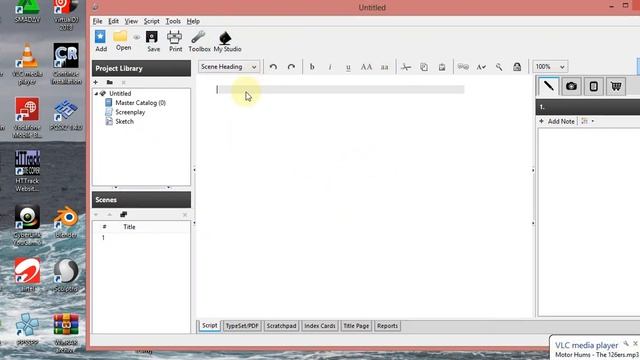Open the Help menu
This screenshot has height=360, width=640.
pos(193,21)
